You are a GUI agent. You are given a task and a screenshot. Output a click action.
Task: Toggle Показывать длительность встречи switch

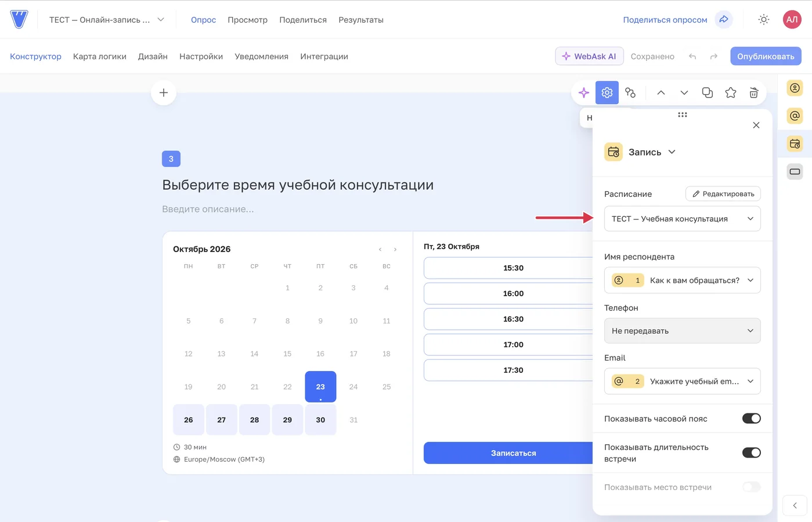click(752, 453)
